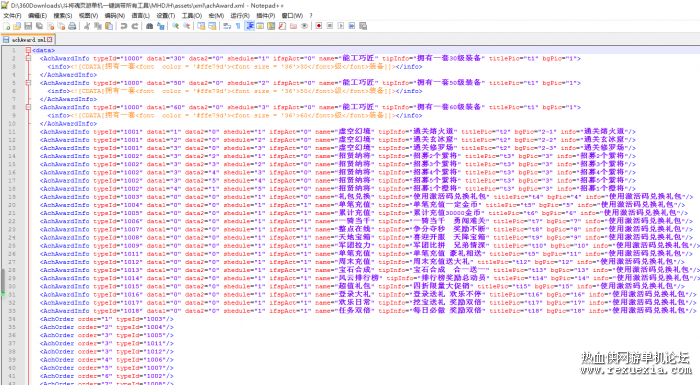The width and height of the screenshot is (700, 385).
Task: Toggle the Document Map panel icon
Action: (x=271, y=26)
